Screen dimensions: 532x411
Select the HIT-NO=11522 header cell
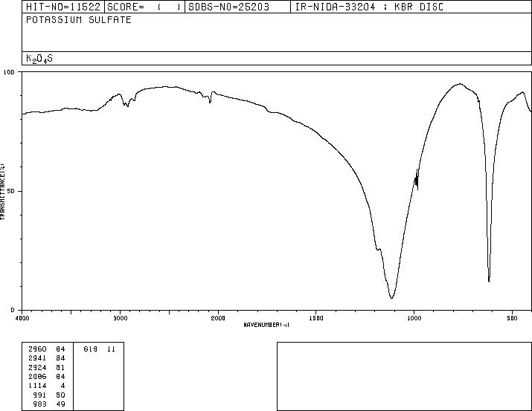tap(63, 7)
